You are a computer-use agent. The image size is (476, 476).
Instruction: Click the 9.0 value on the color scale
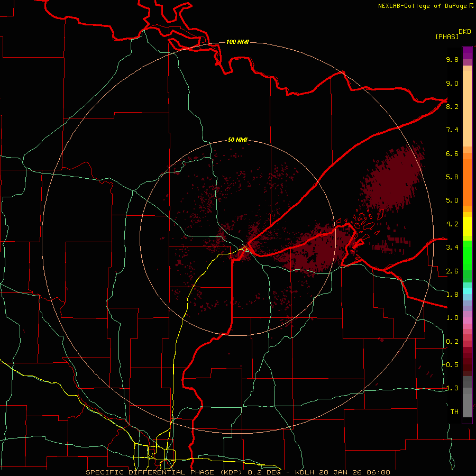click(452, 83)
